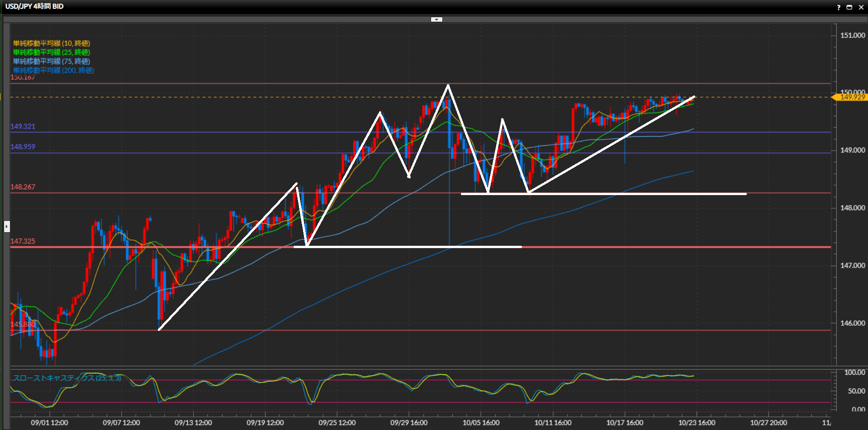
Task: Select the 149.321 horizontal line label
Action: click(23, 126)
